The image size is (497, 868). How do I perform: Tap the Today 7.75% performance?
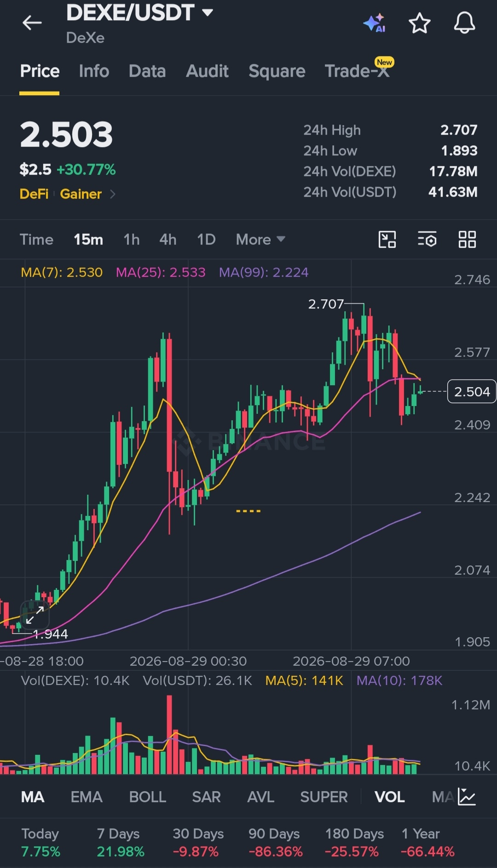coord(40,843)
